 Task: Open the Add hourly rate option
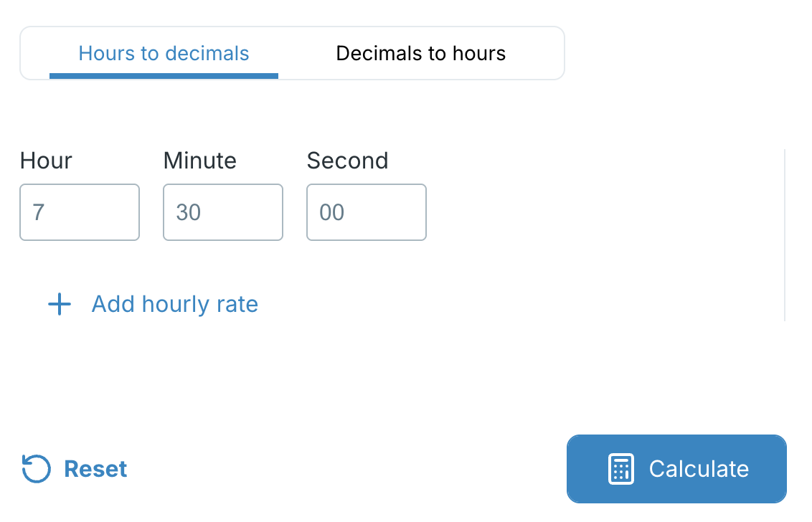pos(174,304)
